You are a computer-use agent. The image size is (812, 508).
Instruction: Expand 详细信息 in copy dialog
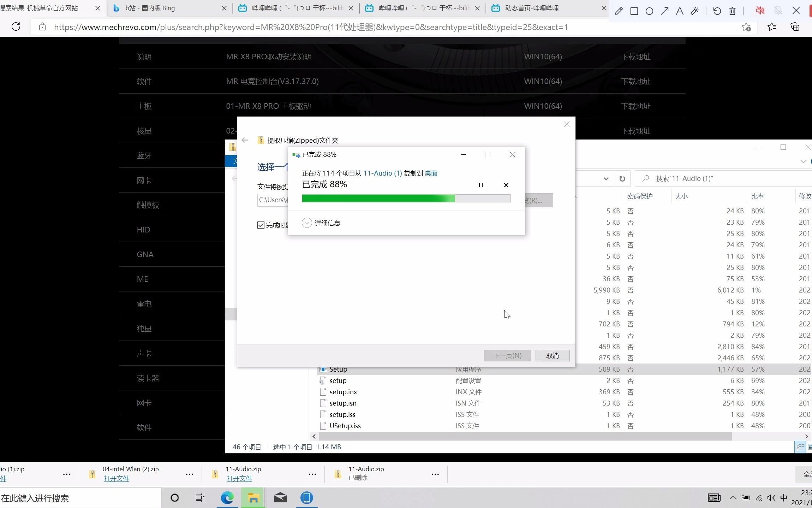coord(321,223)
